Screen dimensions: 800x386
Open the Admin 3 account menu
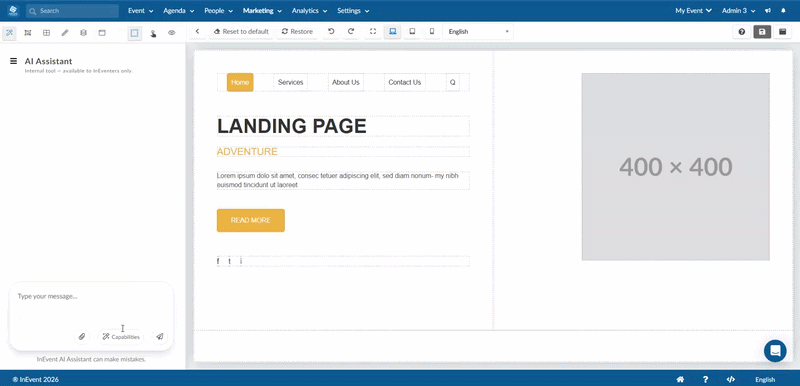(738, 11)
